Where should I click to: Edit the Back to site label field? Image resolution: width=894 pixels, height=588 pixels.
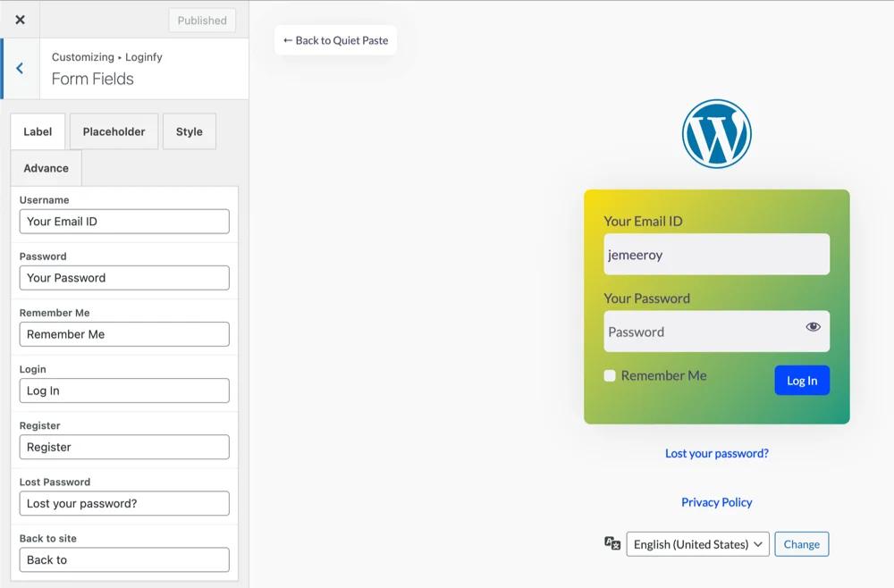tap(124, 559)
